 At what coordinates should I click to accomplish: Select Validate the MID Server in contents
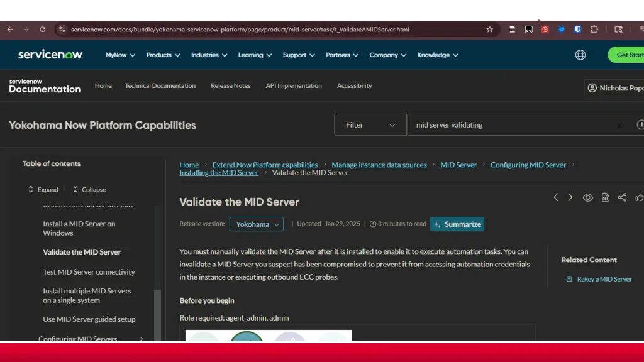pos(82,252)
